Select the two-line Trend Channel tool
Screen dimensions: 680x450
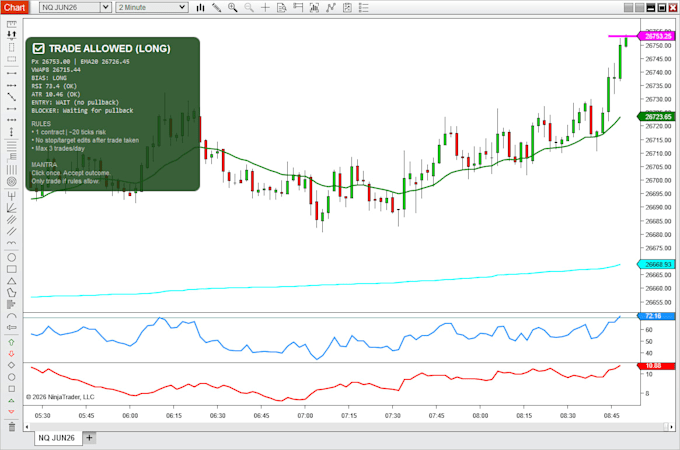[12, 231]
